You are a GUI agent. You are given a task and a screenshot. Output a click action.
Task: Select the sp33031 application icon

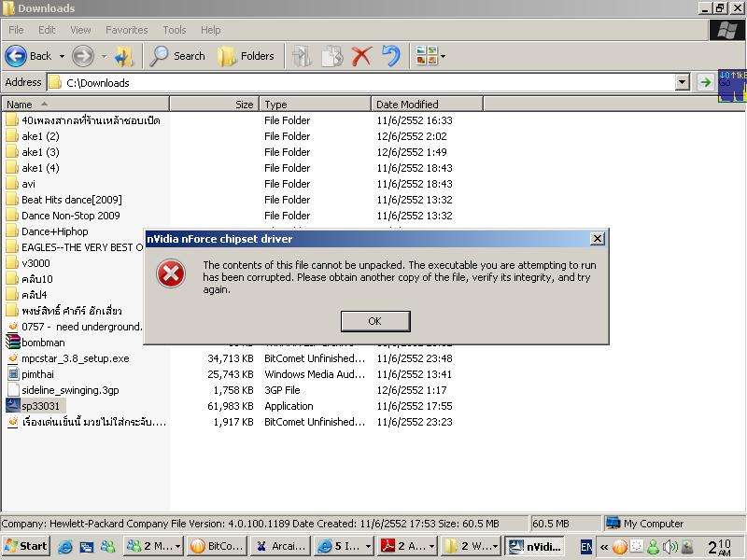pyautogui.click(x=13, y=405)
